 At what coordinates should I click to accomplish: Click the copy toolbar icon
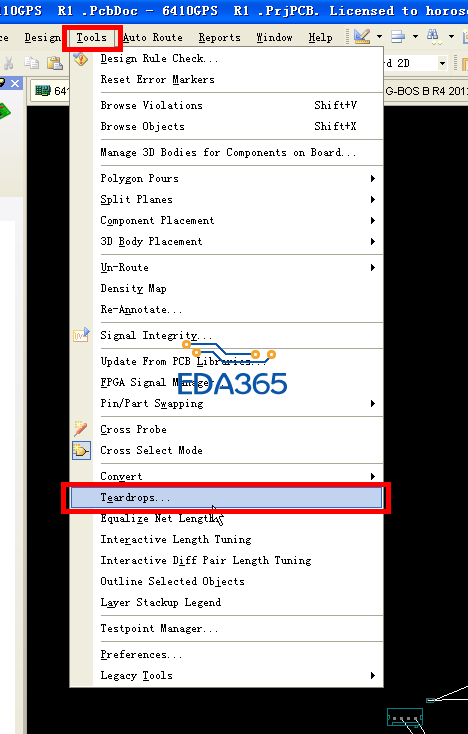(31, 63)
